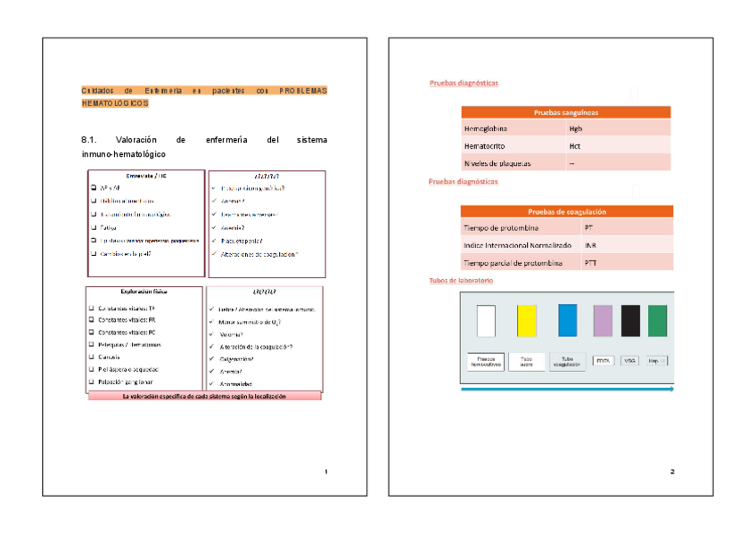Viewport: 756px width, 534px height.
Task: Click the yellow laboratory tube rectangle
Action: 526,321
